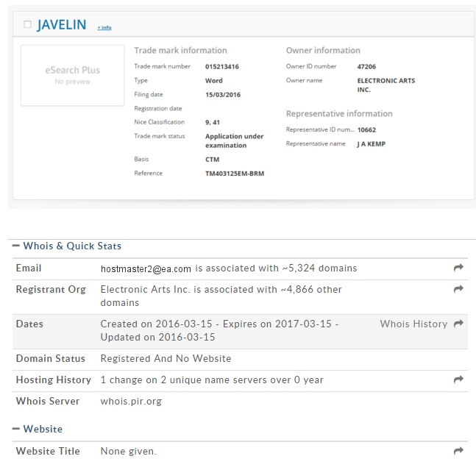The width and height of the screenshot is (476, 470).
Task: Open the JAVELIN trade mark title
Action: (62, 24)
